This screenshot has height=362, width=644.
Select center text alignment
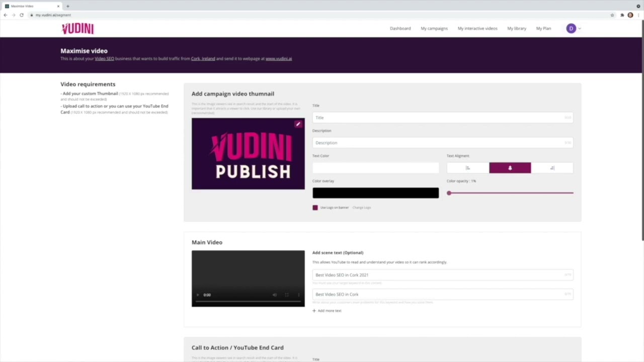[x=510, y=168]
